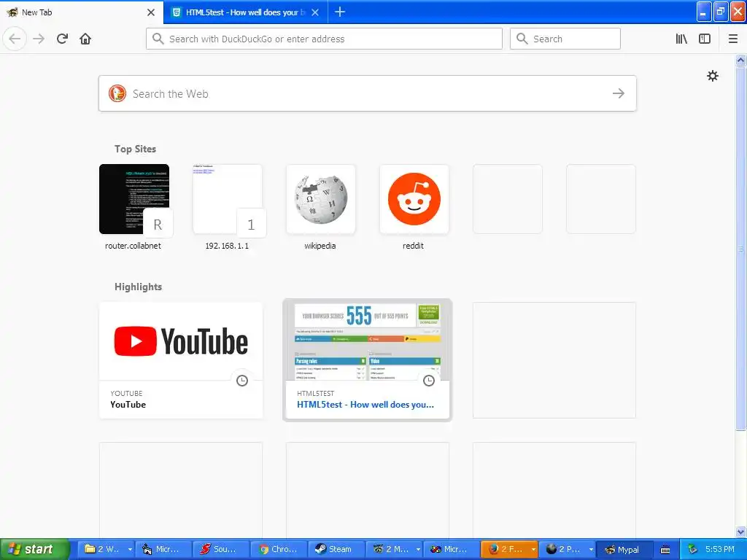Click the HTML5test - How well does you... link
This screenshot has height=560, width=747.
tap(365, 404)
